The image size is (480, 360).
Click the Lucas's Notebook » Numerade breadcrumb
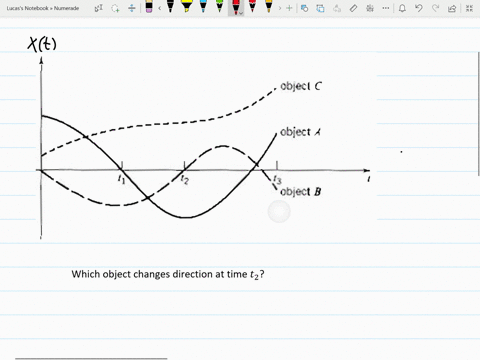[43, 8]
